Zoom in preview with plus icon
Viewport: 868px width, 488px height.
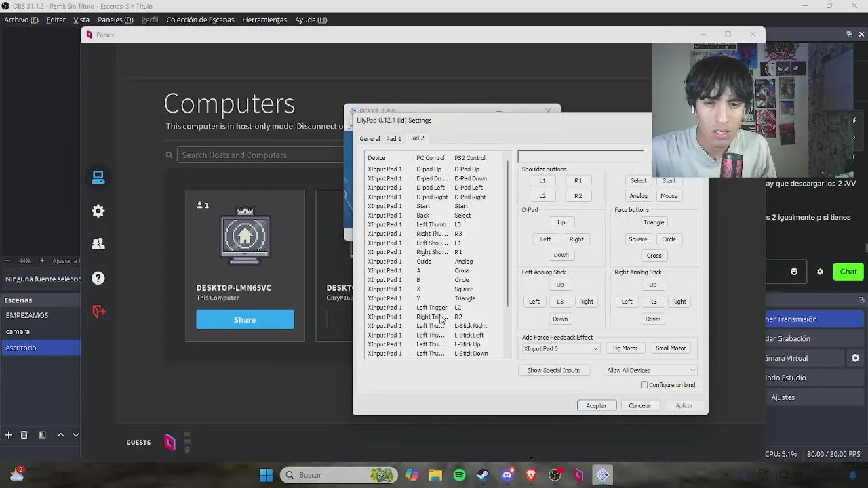click(x=42, y=260)
